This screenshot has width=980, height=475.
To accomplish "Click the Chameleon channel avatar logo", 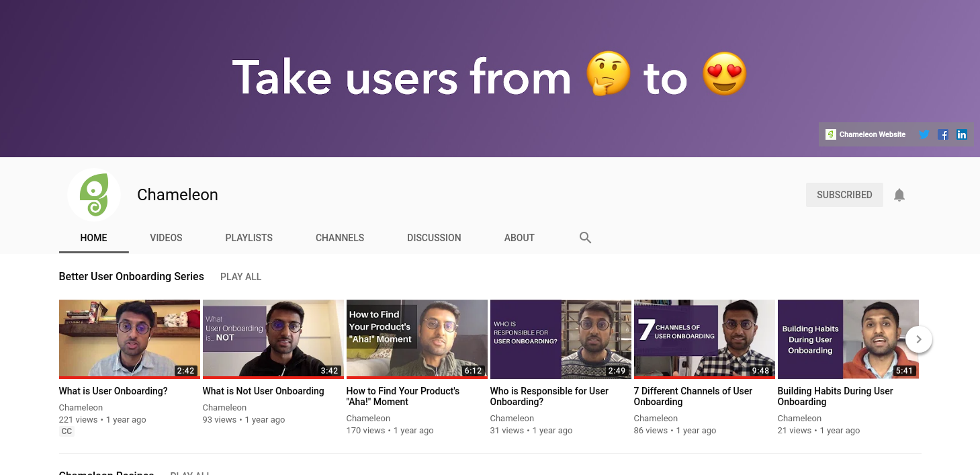I will [94, 195].
